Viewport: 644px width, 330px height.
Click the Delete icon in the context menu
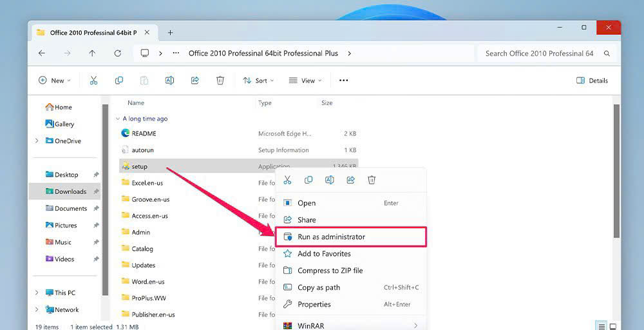tap(372, 180)
